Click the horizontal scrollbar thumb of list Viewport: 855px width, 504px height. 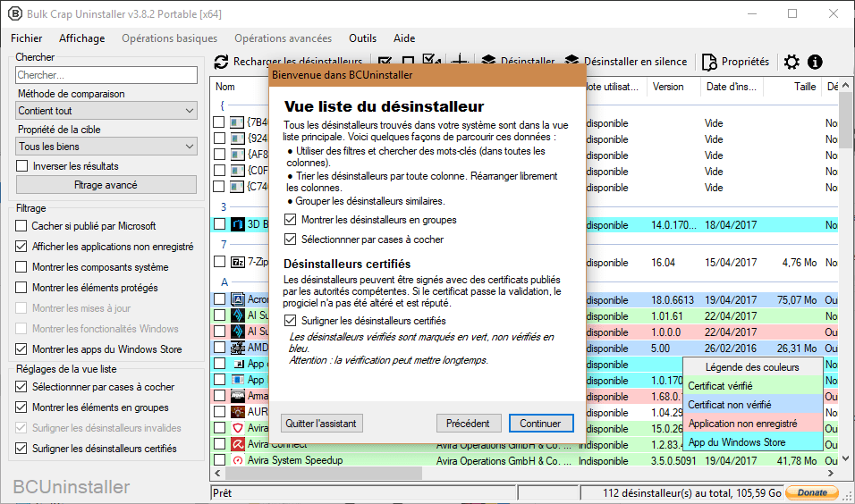coord(324,474)
